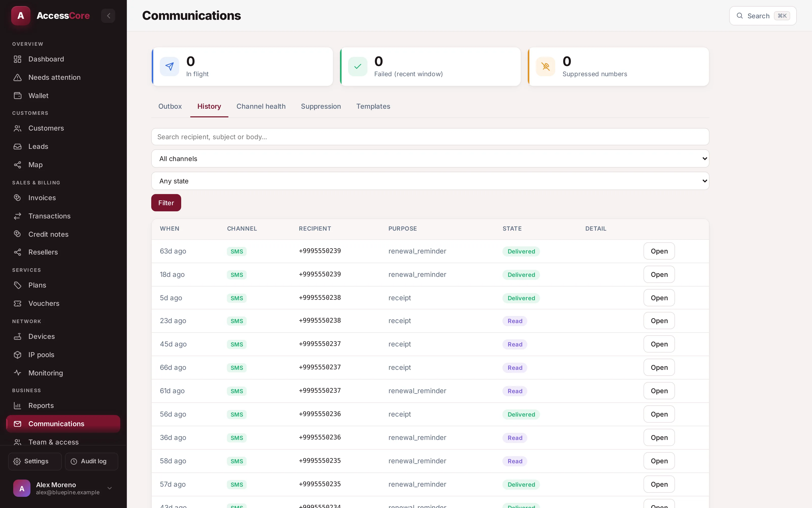The width and height of the screenshot is (812, 508).
Task: Click the Resellers icon
Action: click(18, 252)
